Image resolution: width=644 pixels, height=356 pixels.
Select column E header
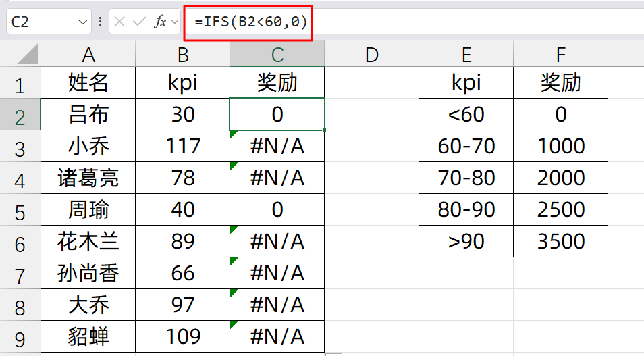point(466,54)
